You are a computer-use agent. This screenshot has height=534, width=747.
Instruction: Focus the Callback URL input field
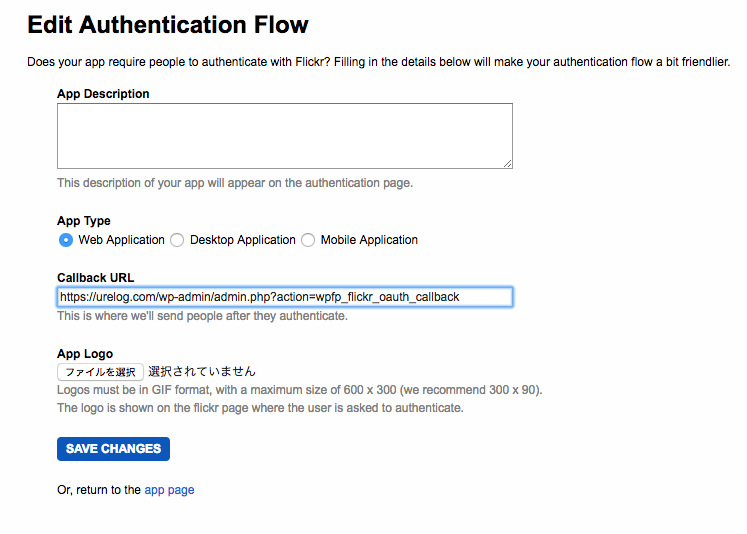click(285, 297)
